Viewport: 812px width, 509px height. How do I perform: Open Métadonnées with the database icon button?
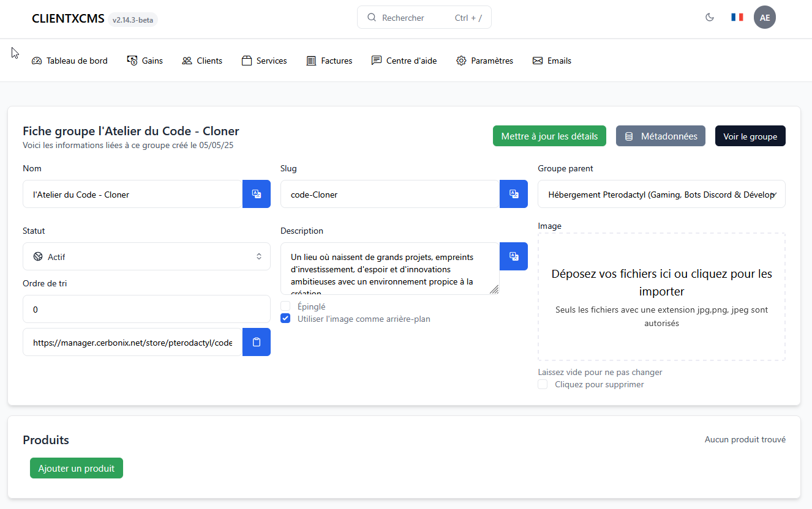pos(660,136)
